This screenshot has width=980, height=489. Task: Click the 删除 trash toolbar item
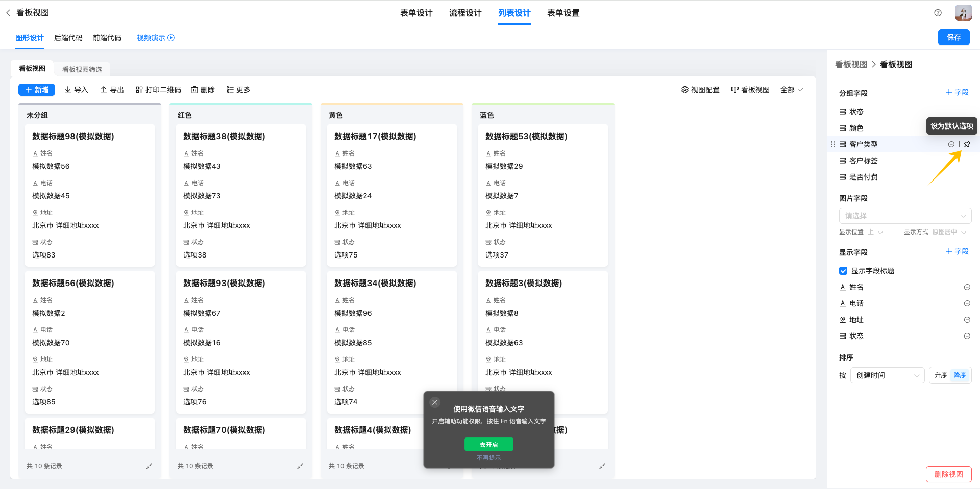click(x=203, y=90)
